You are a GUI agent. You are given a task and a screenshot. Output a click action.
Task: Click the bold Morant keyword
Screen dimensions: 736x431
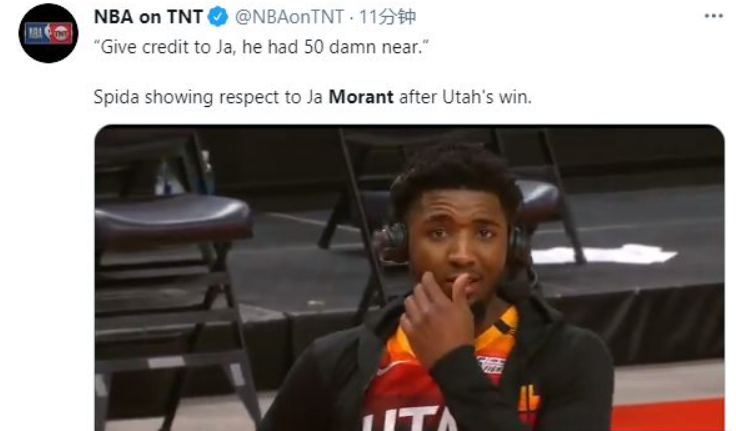(361, 97)
